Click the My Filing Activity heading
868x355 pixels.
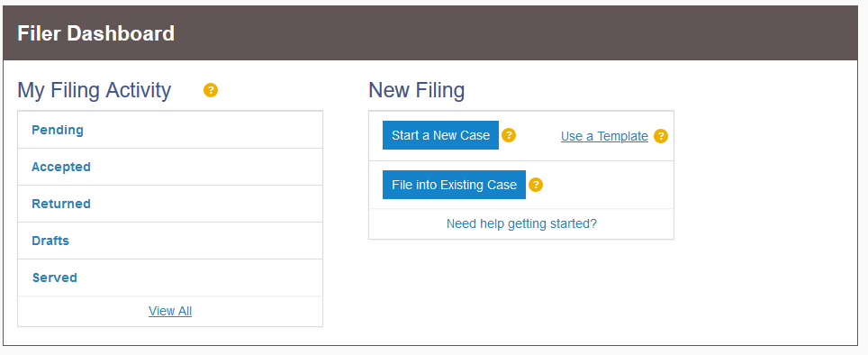pyautogui.click(x=95, y=90)
